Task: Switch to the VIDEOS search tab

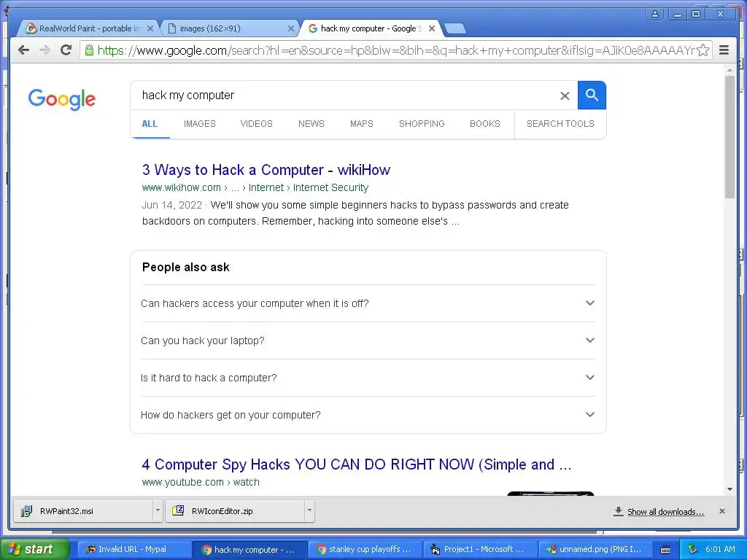Action: coord(256,124)
